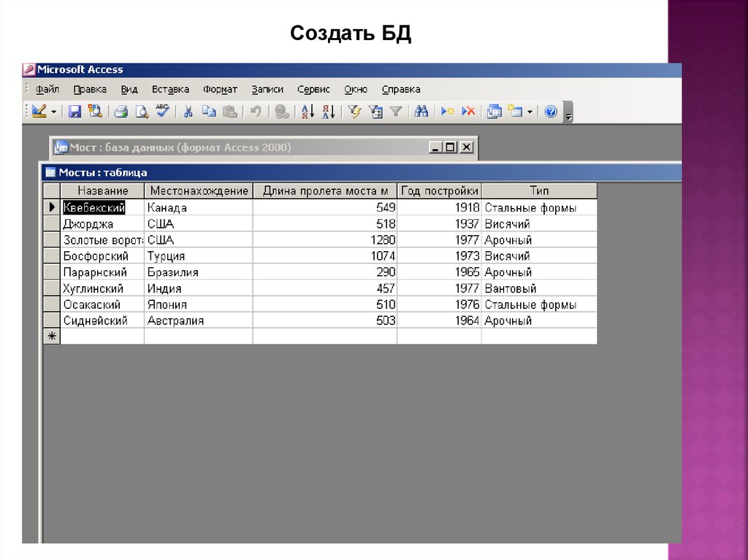This screenshot has width=748, height=560.
Task: Click the Индия location cell
Action: (199, 288)
